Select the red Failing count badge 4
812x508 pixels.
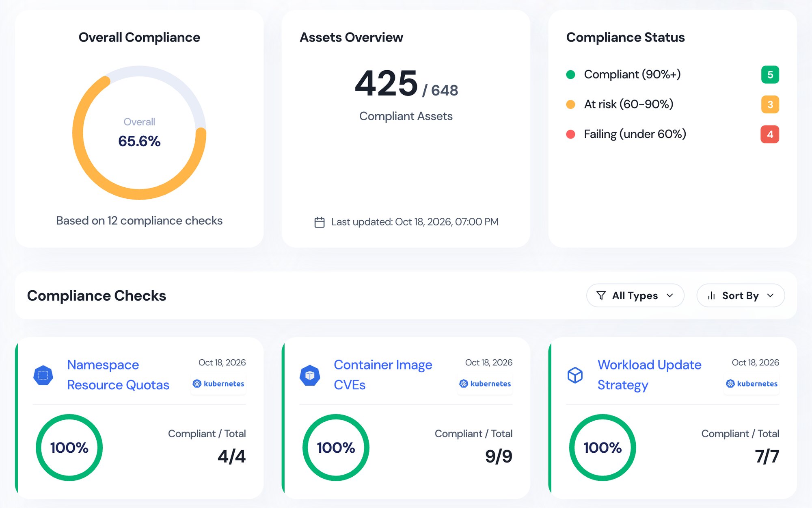[x=770, y=134]
